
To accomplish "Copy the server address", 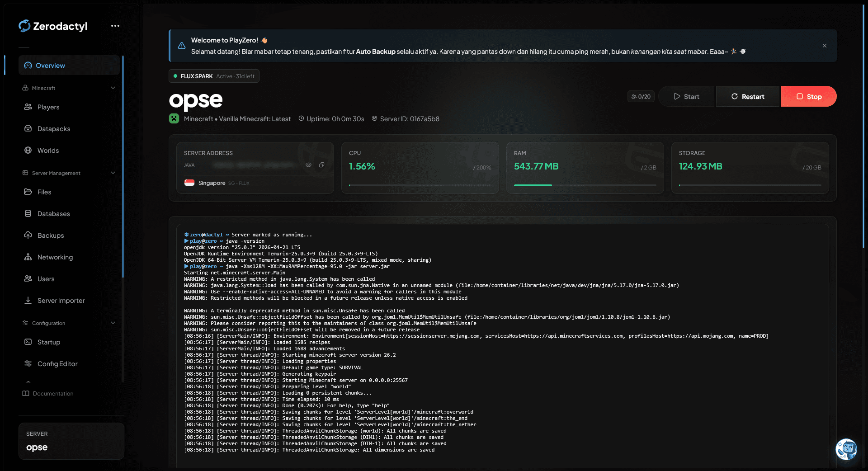I will coord(321,165).
